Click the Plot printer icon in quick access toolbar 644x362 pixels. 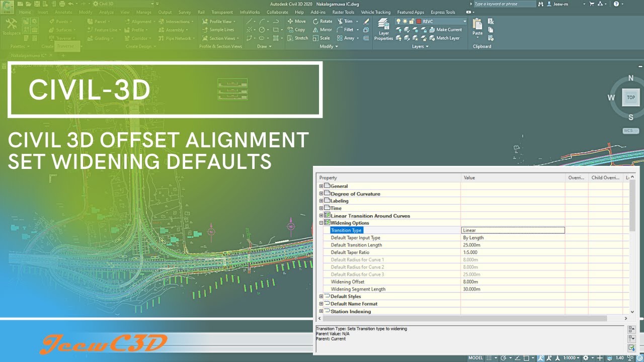(62, 4)
